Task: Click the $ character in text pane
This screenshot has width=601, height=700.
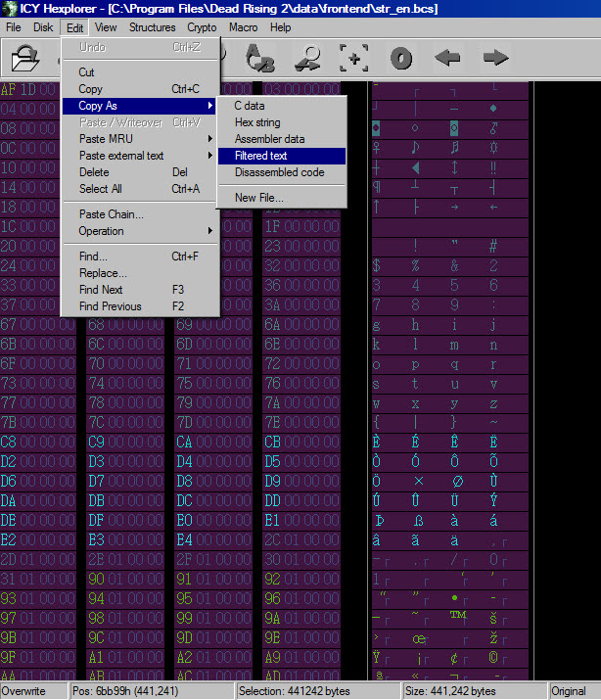Action: tap(376, 265)
